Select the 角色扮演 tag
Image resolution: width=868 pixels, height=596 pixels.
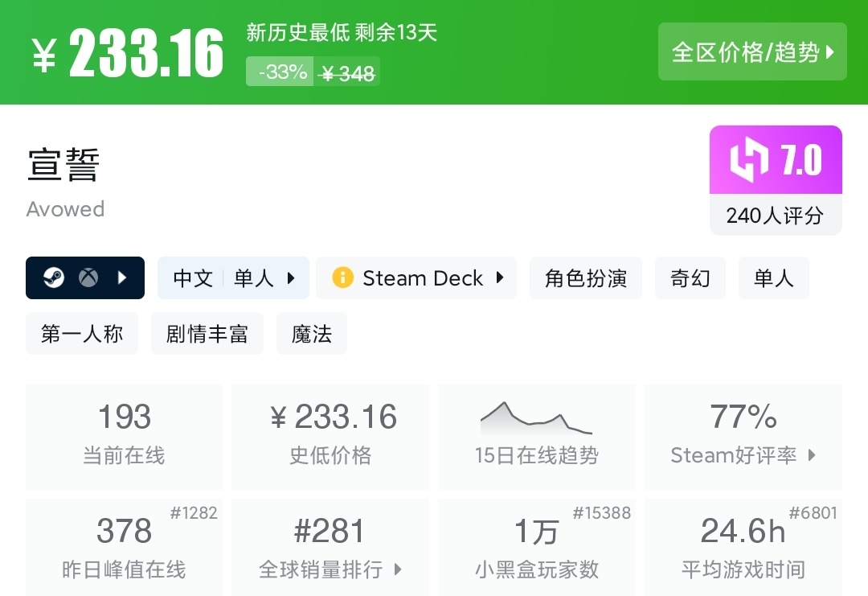586,278
